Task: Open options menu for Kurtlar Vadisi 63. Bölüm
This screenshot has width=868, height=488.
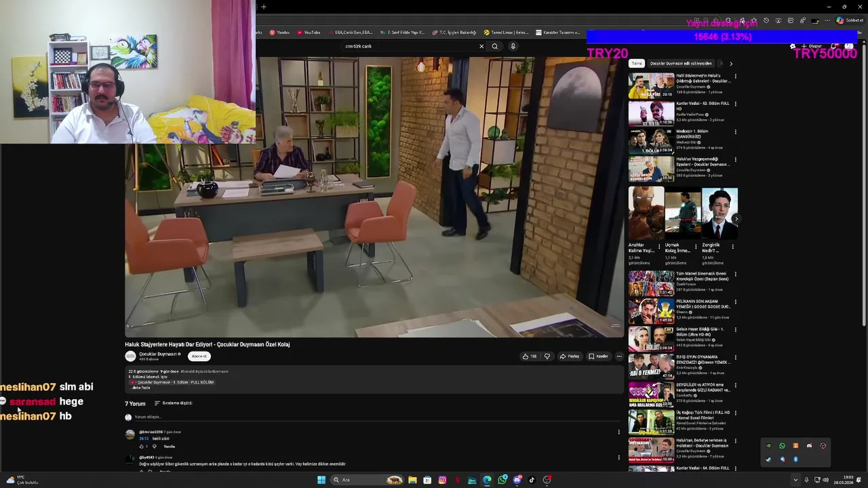Action: point(736,104)
